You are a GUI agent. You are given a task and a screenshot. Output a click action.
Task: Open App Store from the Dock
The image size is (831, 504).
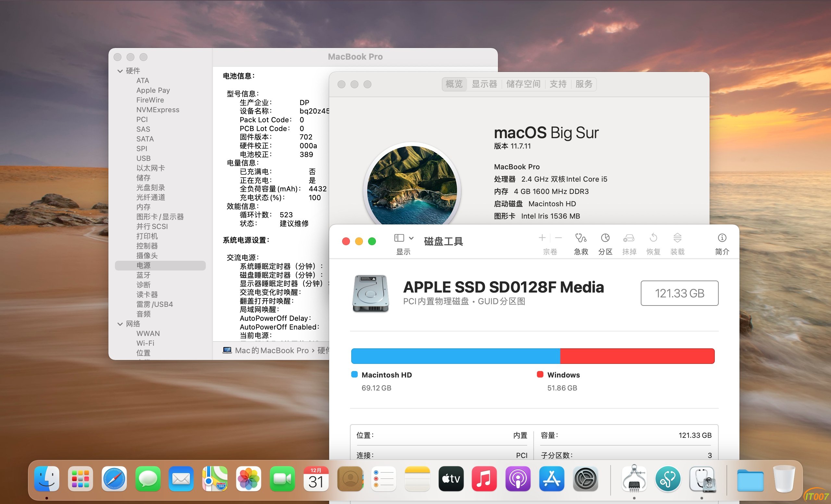552,479
